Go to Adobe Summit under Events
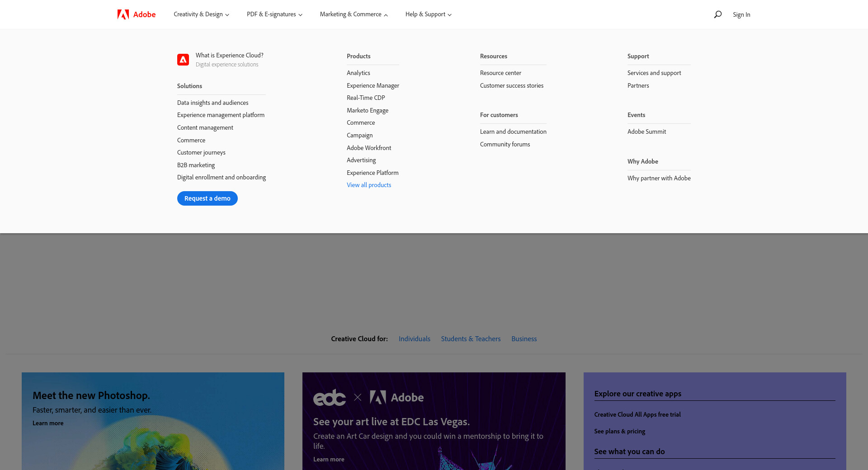868x470 pixels. pos(646,132)
